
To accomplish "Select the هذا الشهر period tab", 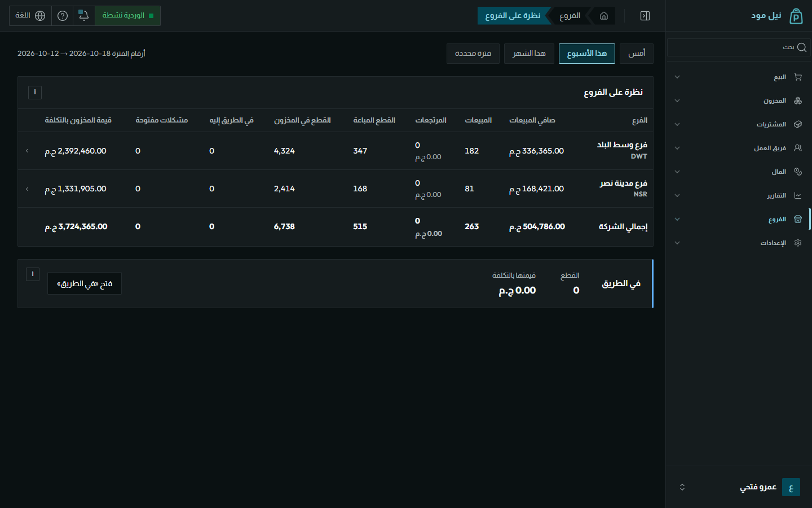I will click(x=529, y=54).
